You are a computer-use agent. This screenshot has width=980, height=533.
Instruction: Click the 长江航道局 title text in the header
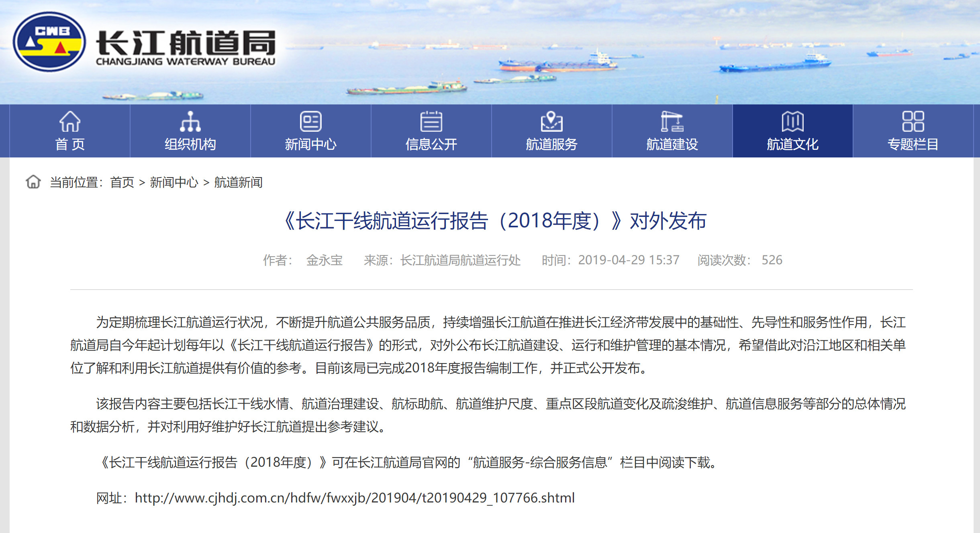[186, 43]
